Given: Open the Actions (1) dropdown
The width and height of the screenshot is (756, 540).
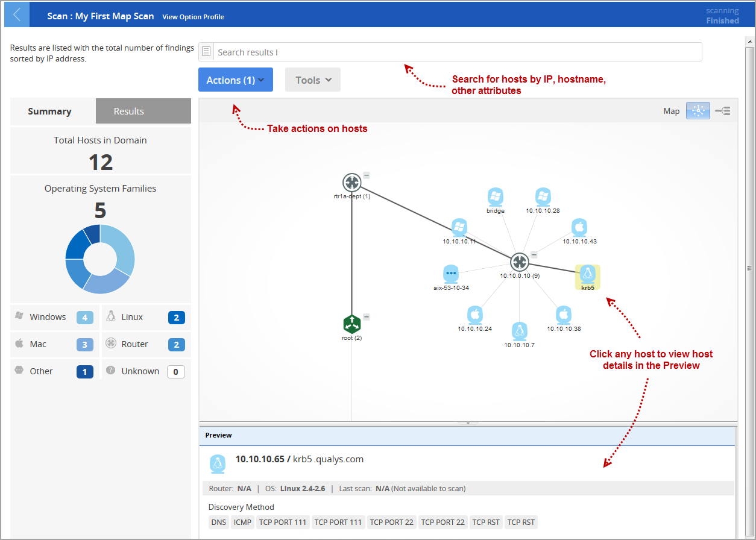Looking at the screenshot, I should coord(236,80).
